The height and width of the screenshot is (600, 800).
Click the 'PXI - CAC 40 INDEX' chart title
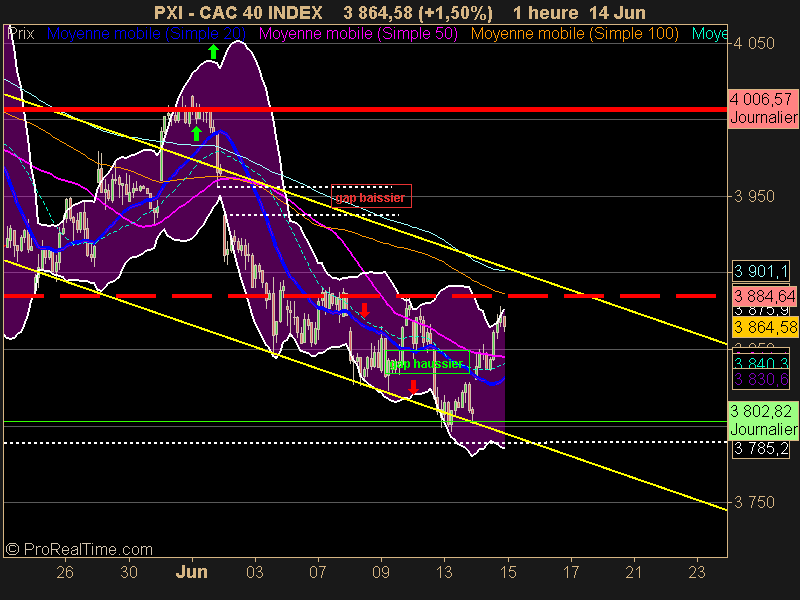238,13
